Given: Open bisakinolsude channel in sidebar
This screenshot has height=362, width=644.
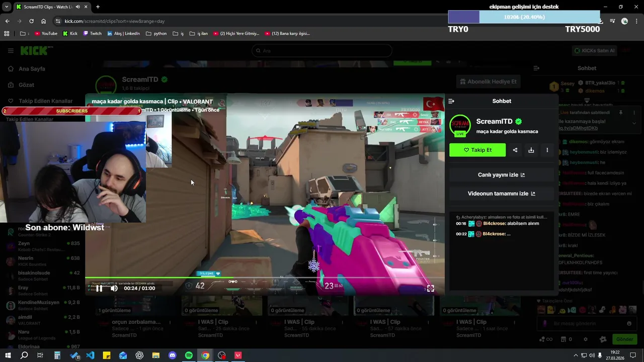Looking at the screenshot, I should pyautogui.click(x=43, y=276).
